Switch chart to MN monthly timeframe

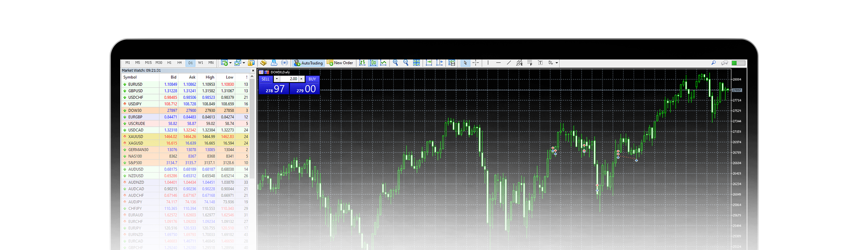pyautogui.click(x=211, y=63)
